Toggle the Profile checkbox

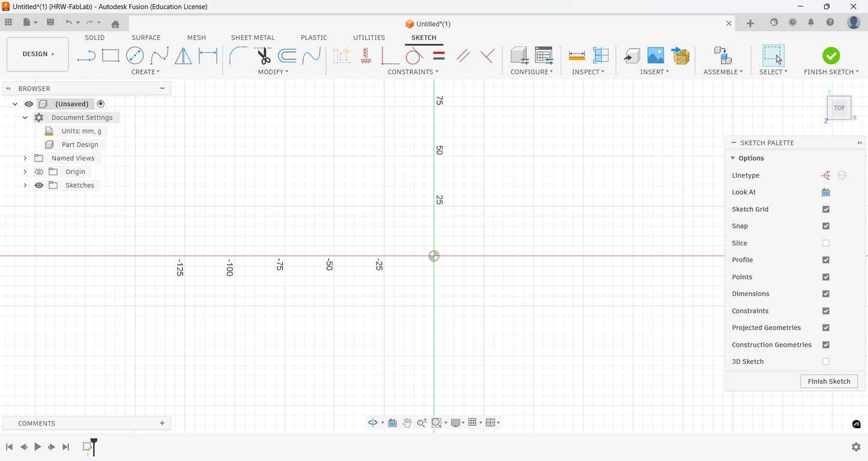coord(826,260)
